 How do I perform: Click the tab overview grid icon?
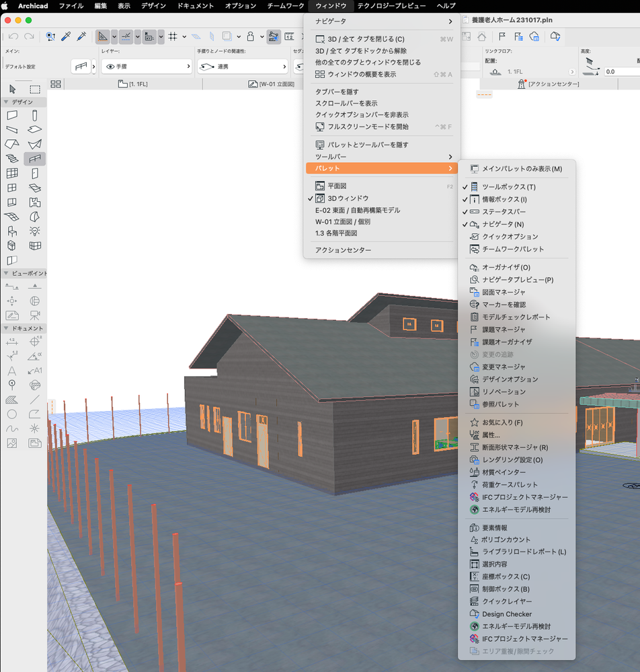pos(56,84)
